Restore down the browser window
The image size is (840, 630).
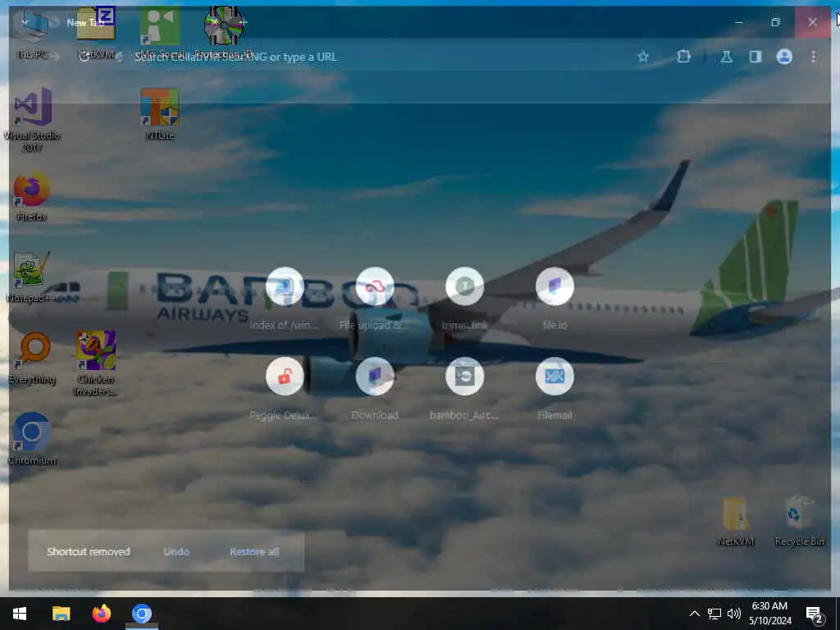pyautogui.click(x=775, y=22)
